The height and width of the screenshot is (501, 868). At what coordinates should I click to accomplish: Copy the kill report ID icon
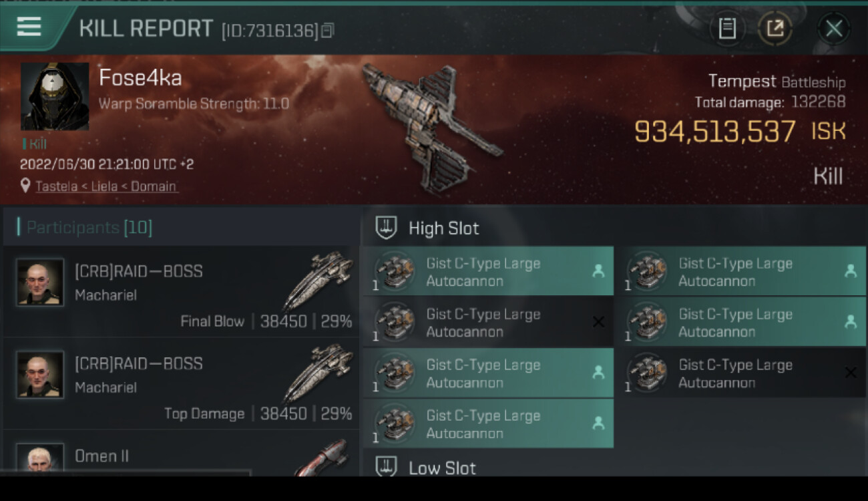point(327,30)
